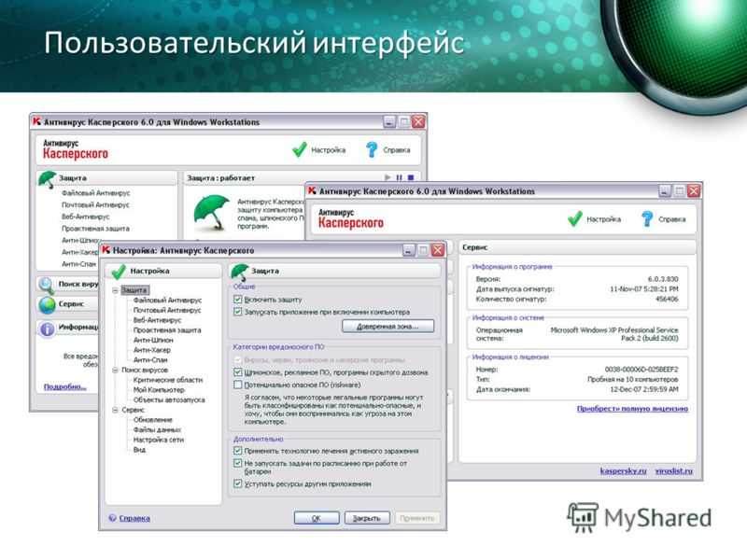
Task: Select Почтовый Антивирус in the settings tree
Action: pos(167,310)
